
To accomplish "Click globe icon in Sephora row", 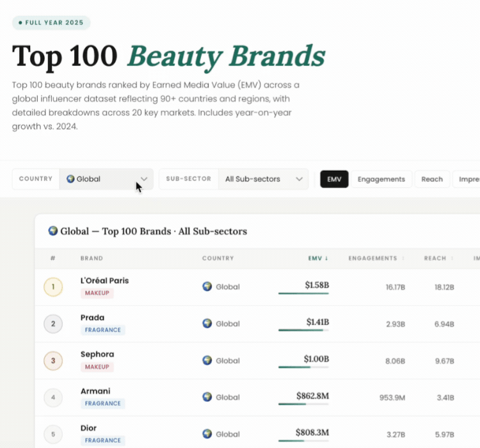I will click(x=207, y=360).
